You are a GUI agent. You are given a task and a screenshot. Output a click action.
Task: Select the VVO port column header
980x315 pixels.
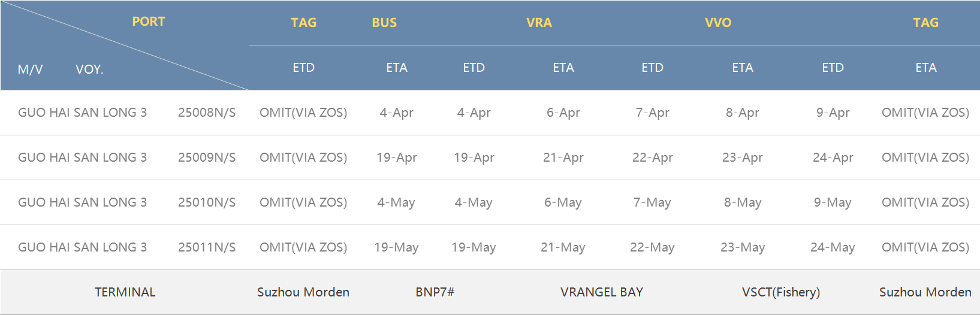718,23
